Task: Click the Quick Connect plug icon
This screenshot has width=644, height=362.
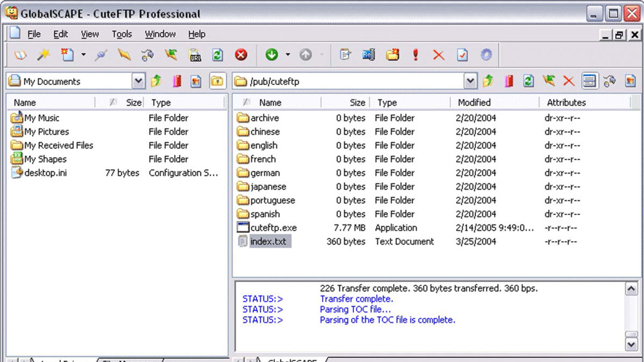Action: click(x=101, y=55)
